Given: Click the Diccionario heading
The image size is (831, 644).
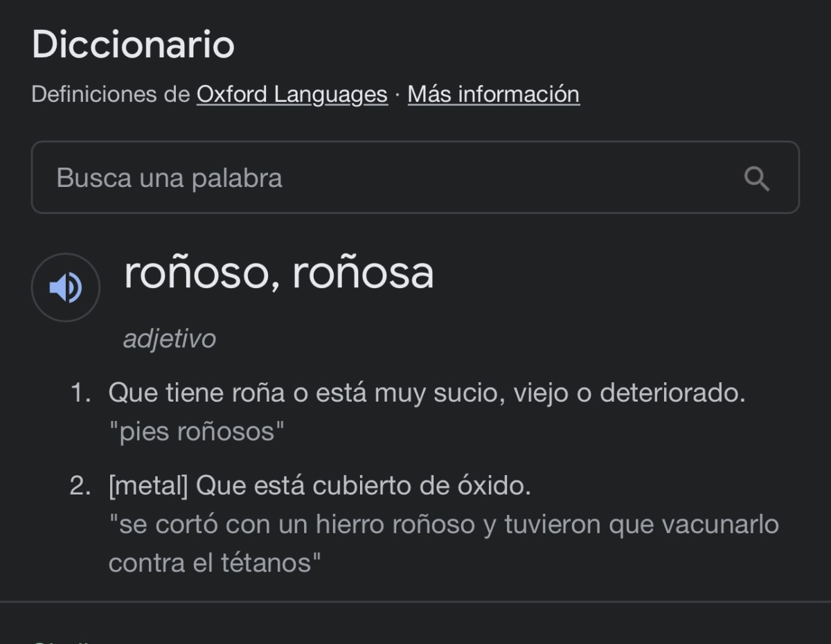Looking at the screenshot, I should click(134, 44).
